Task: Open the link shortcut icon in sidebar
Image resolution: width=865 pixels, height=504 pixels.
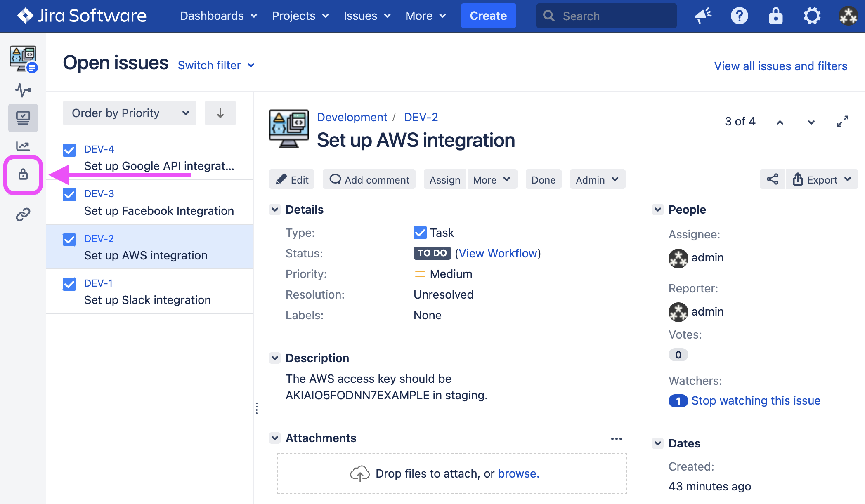Action: click(x=23, y=214)
